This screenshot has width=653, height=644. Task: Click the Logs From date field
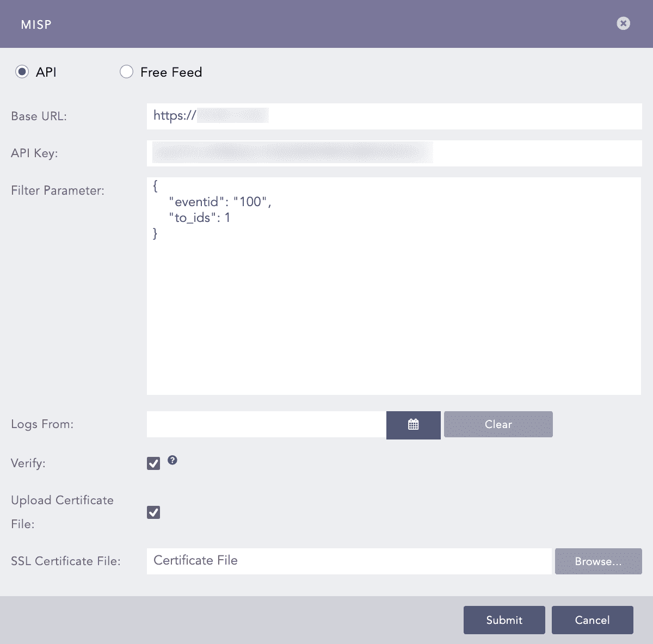(266, 424)
